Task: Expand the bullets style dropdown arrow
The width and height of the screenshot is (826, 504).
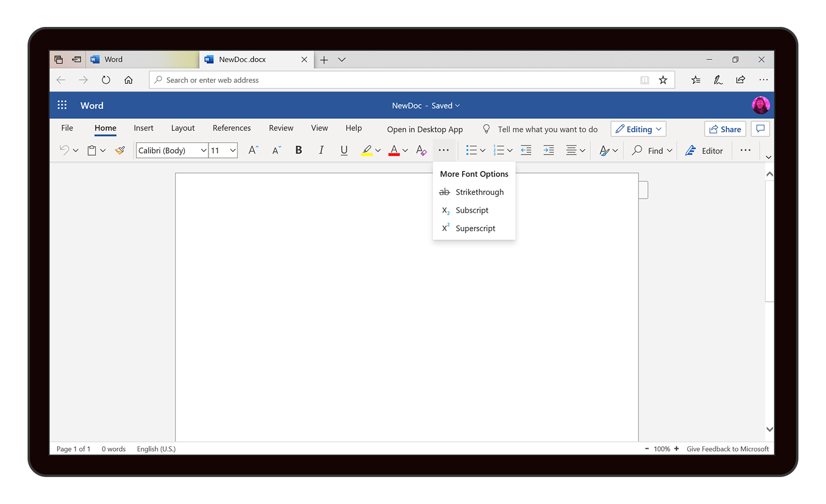Action: click(x=483, y=150)
